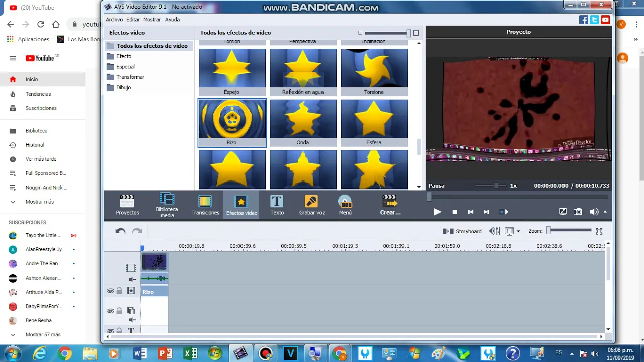Stop the preview playback
644x362 pixels.
click(455, 212)
